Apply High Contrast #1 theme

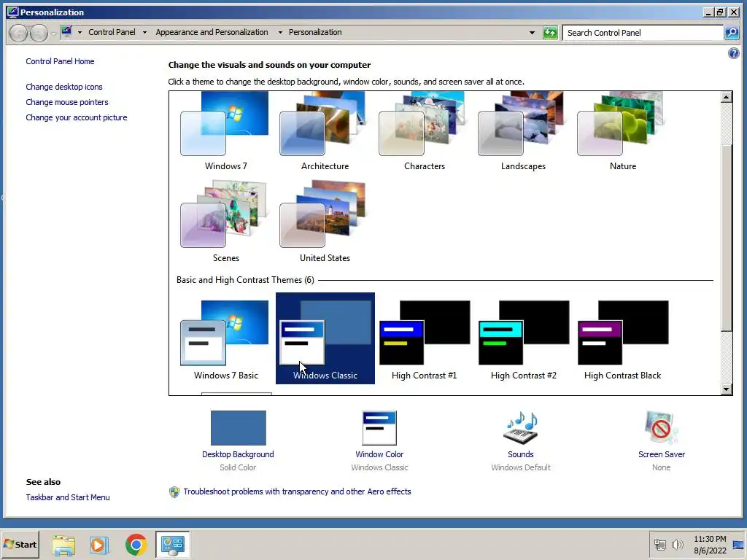pyautogui.click(x=424, y=338)
